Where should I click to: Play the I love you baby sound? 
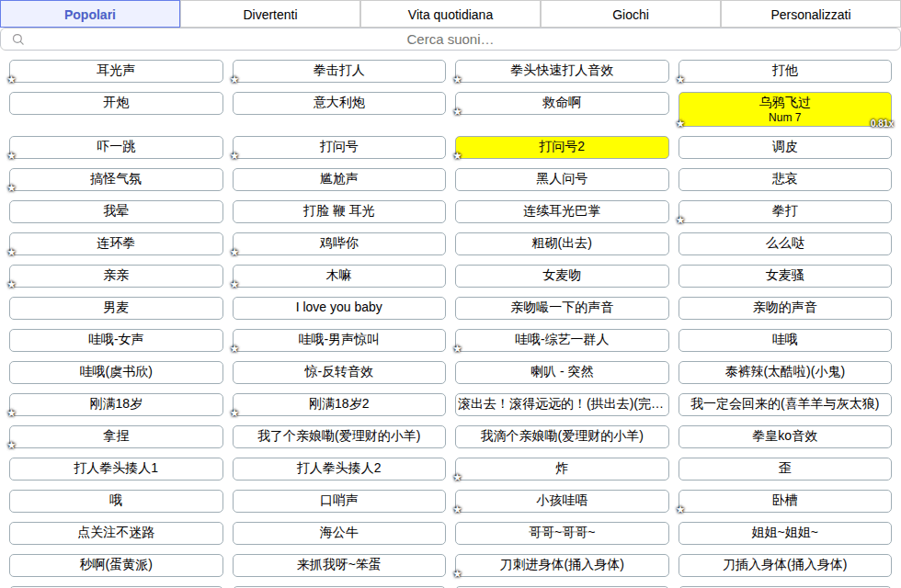339,308
